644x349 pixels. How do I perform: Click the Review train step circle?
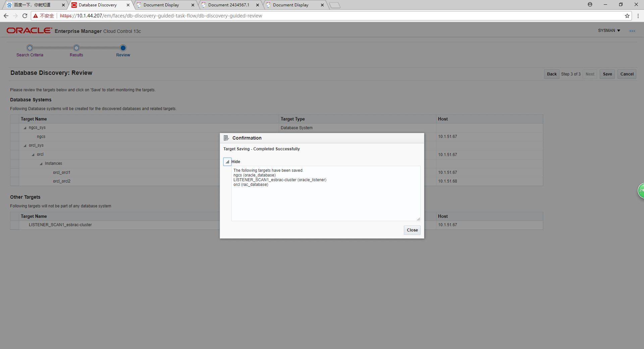click(x=123, y=48)
